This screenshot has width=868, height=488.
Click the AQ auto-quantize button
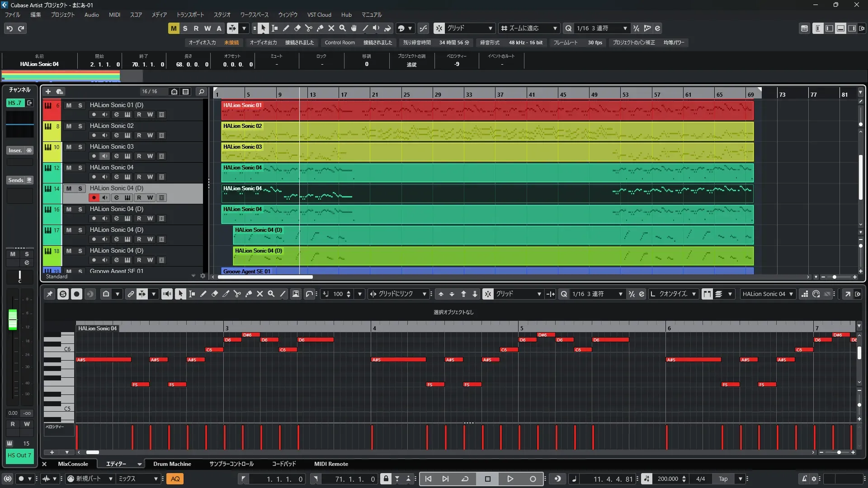[x=175, y=479]
